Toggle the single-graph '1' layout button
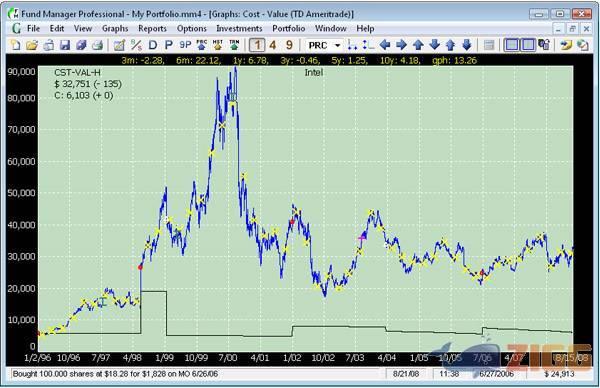 [257, 45]
